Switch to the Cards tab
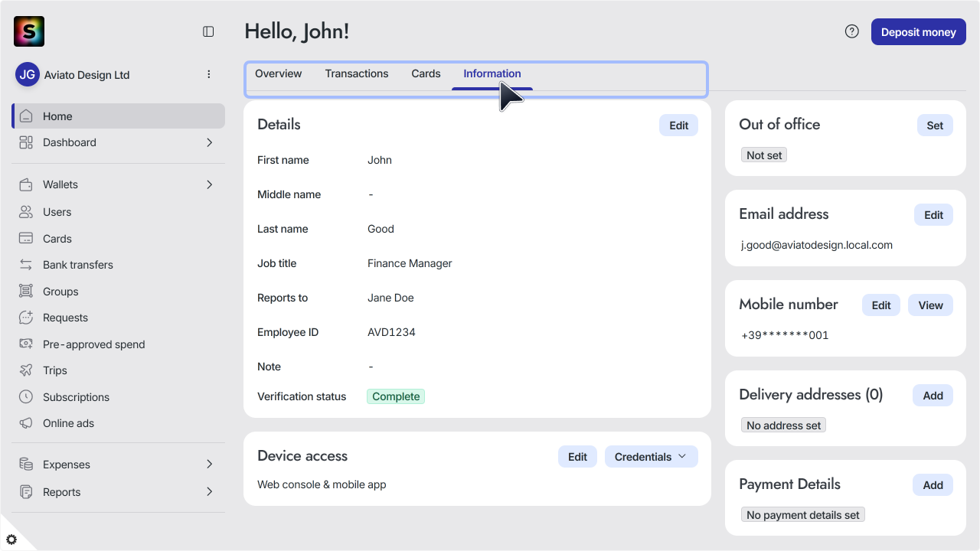Viewport: 980px width, 551px height. tap(426, 74)
